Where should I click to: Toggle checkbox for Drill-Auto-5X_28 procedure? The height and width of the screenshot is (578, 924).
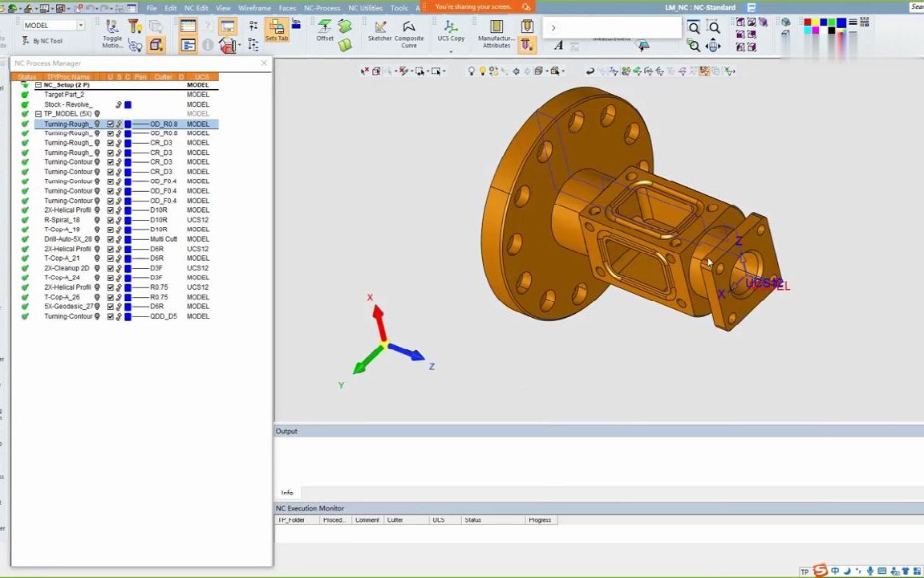(111, 239)
